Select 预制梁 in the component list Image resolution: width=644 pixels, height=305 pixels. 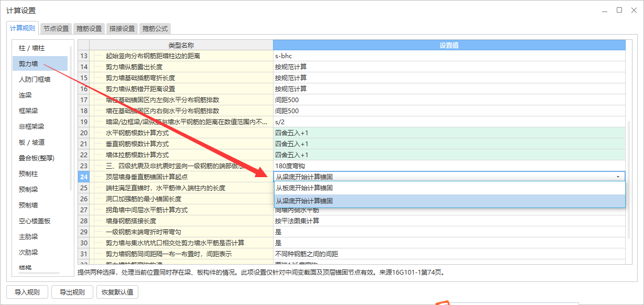pos(40,189)
